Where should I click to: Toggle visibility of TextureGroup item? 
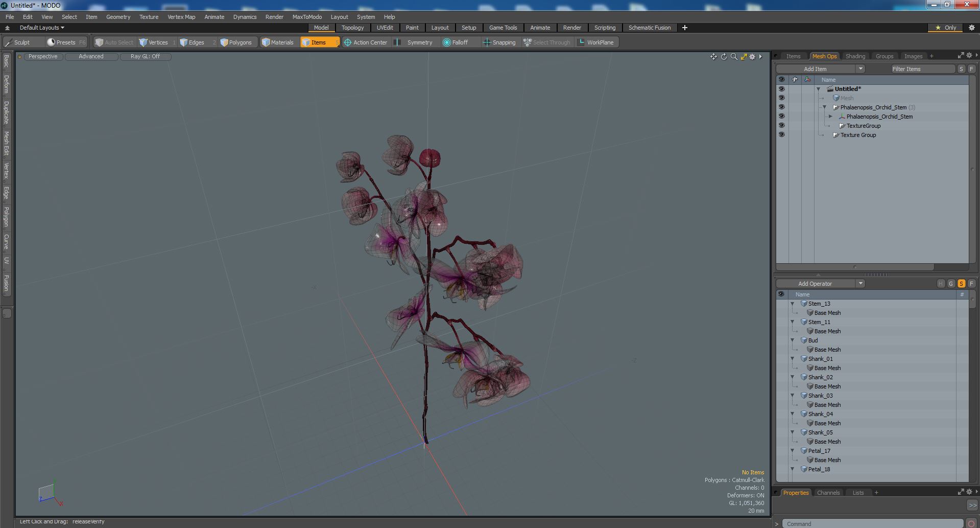(x=781, y=126)
